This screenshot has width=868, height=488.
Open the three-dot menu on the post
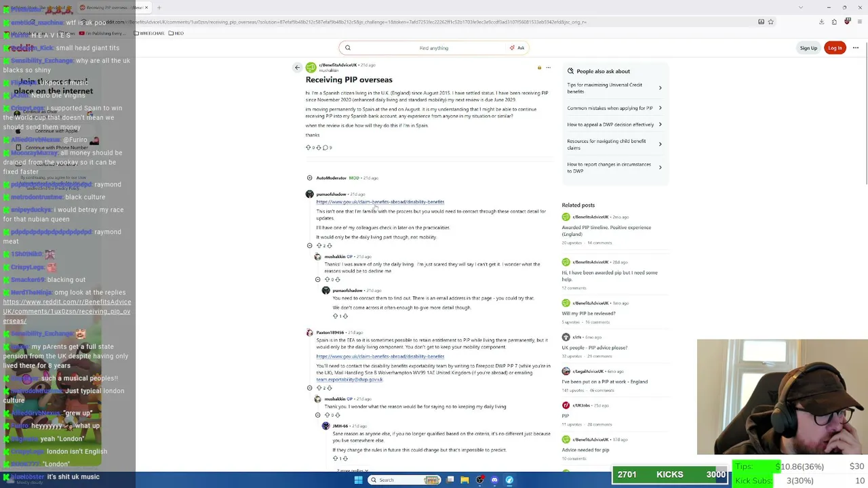(x=548, y=67)
